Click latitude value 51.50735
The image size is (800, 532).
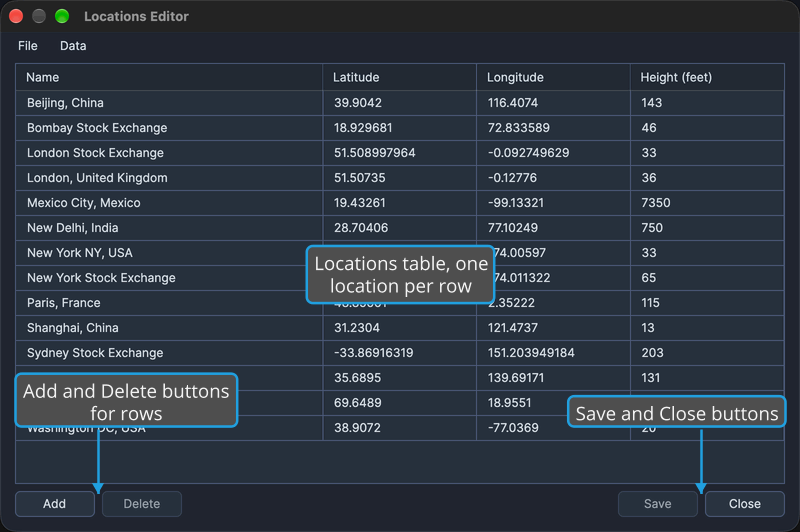pos(399,178)
